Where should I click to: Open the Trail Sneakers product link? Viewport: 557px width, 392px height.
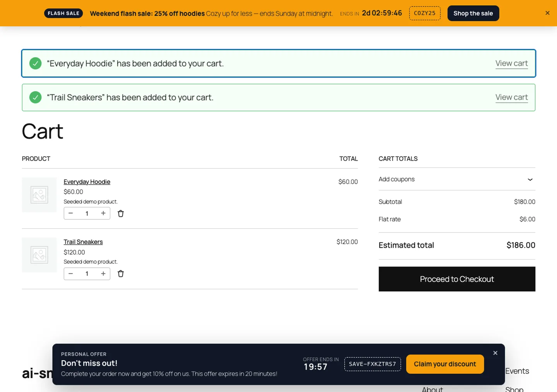coord(83,242)
